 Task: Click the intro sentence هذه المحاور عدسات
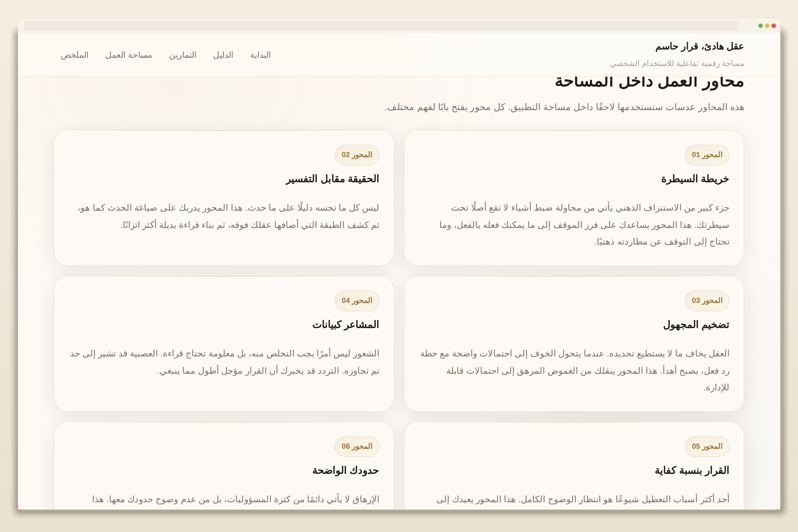(564, 107)
